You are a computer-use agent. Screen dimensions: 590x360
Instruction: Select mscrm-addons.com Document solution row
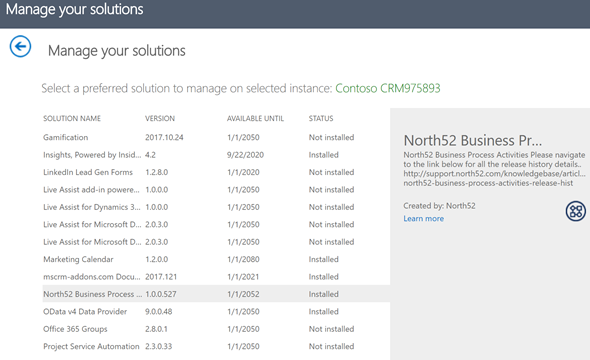(216, 277)
